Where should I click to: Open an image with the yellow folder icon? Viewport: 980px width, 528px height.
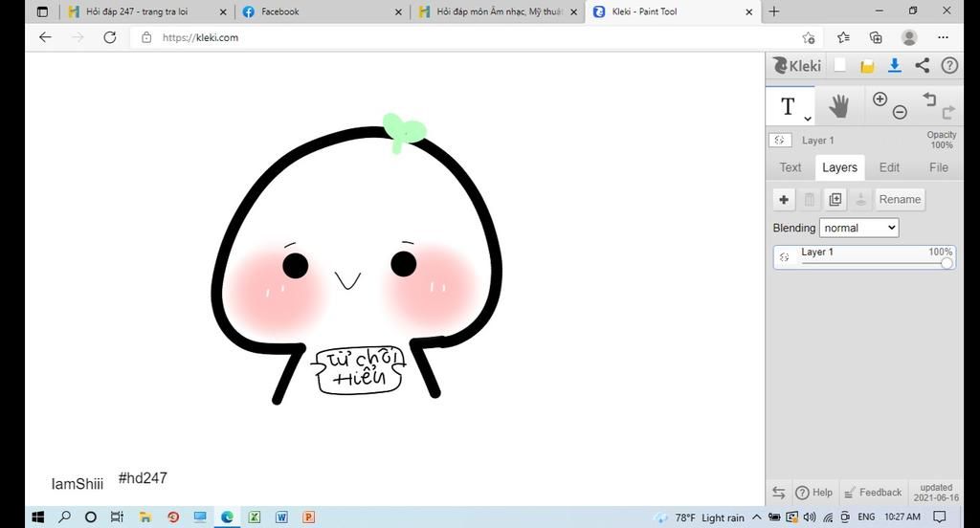867,66
